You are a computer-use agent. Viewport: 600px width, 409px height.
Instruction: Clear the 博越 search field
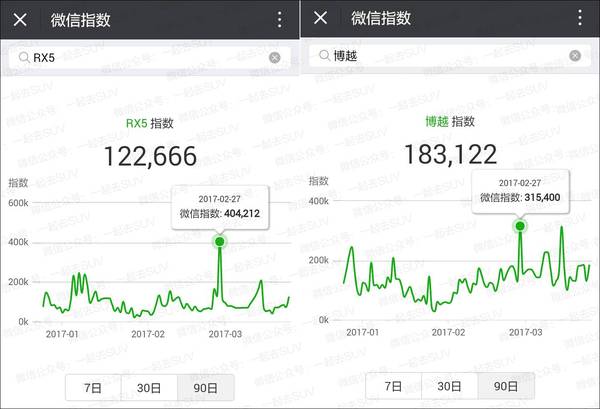(x=575, y=56)
